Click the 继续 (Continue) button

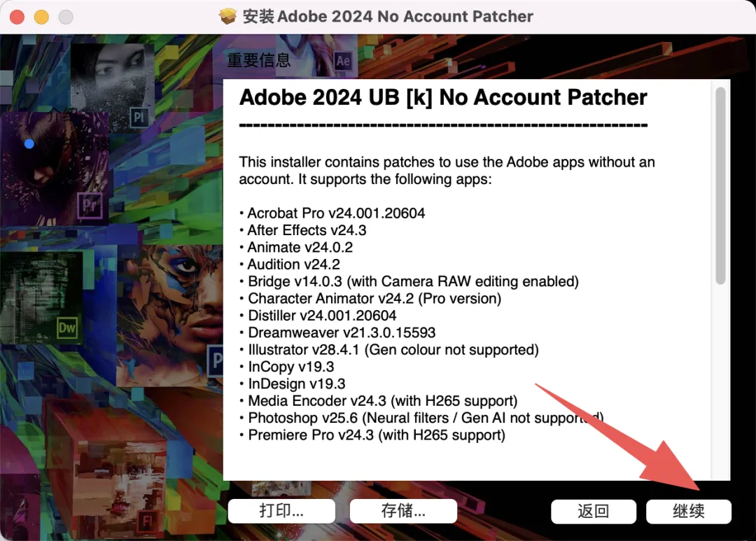coord(689,511)
